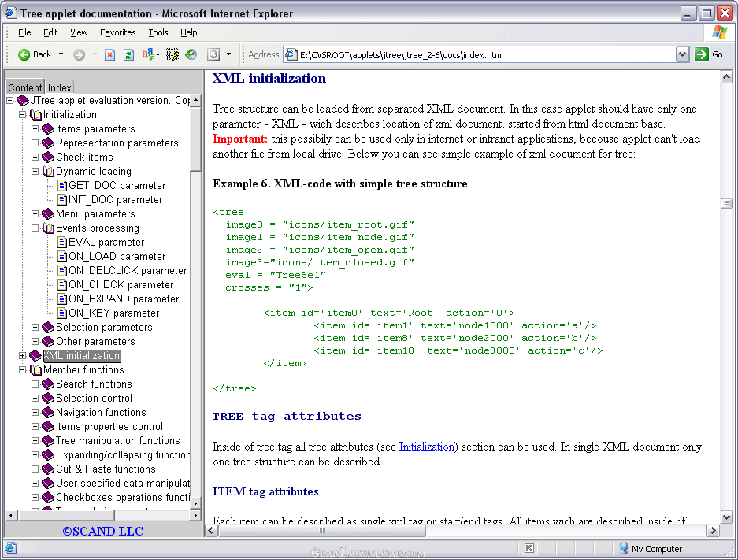Viewport: 738px width, 560px height.
Task: Expand the Items parameters node
Action: (35, 129)
